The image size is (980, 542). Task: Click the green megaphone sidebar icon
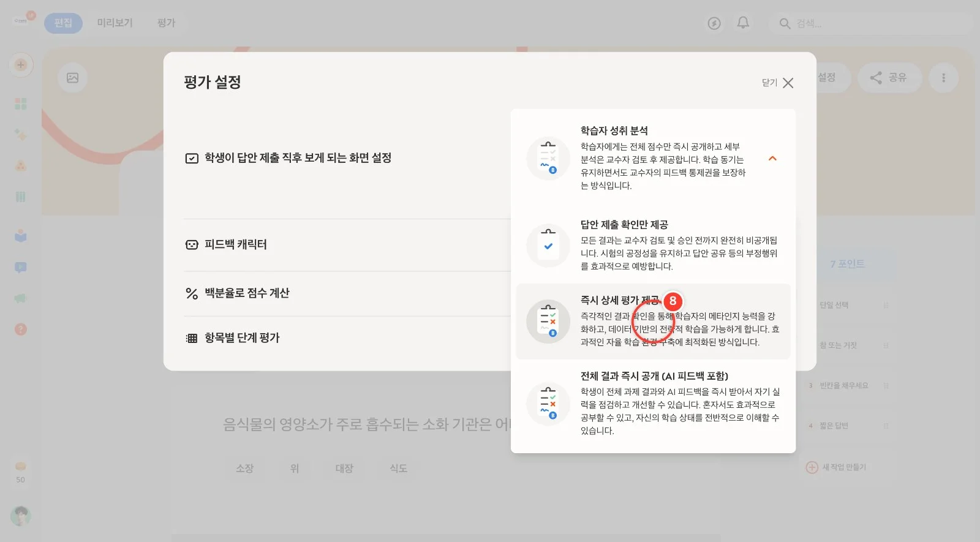21,298
